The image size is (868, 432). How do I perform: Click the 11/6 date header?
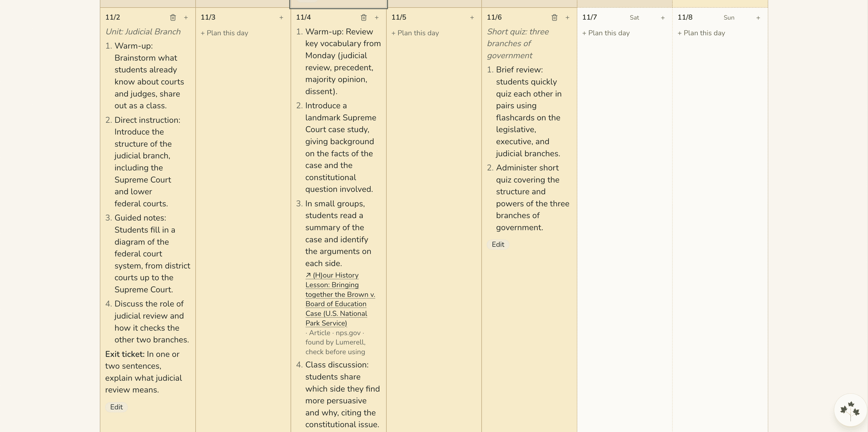point(494,17)
